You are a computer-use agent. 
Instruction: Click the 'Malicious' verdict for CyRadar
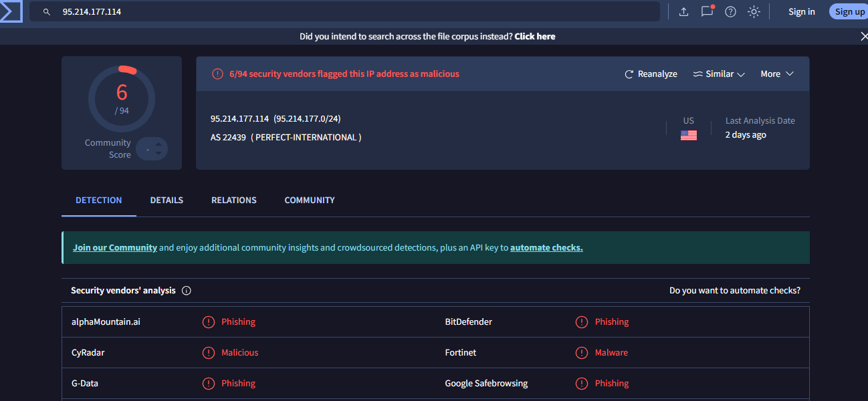(x=239, y=353)
